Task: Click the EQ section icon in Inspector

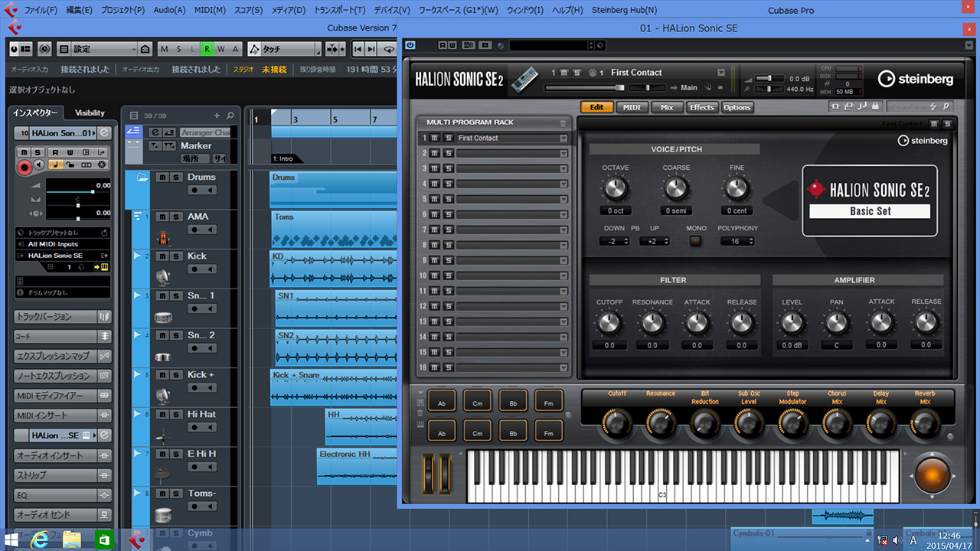Action: 104,495
